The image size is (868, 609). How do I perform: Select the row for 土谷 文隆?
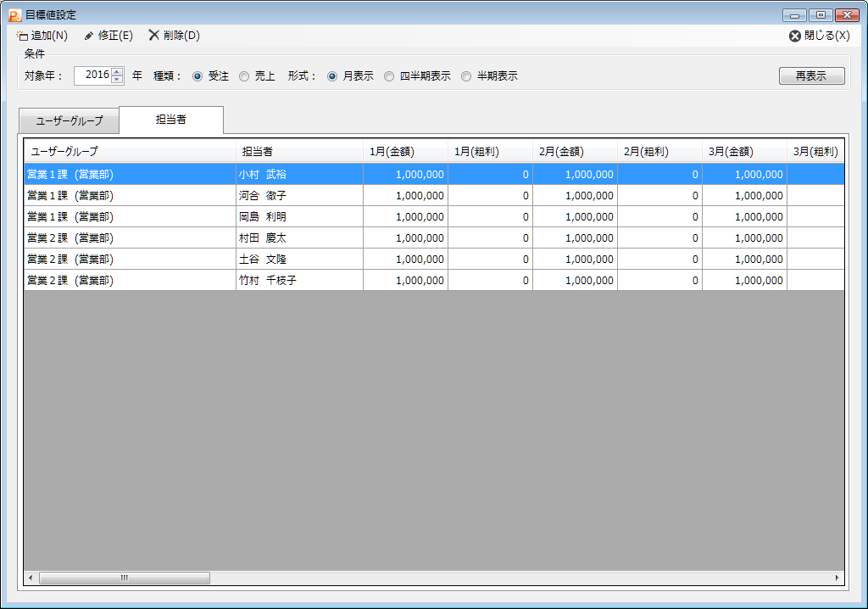tap(434, 259)
